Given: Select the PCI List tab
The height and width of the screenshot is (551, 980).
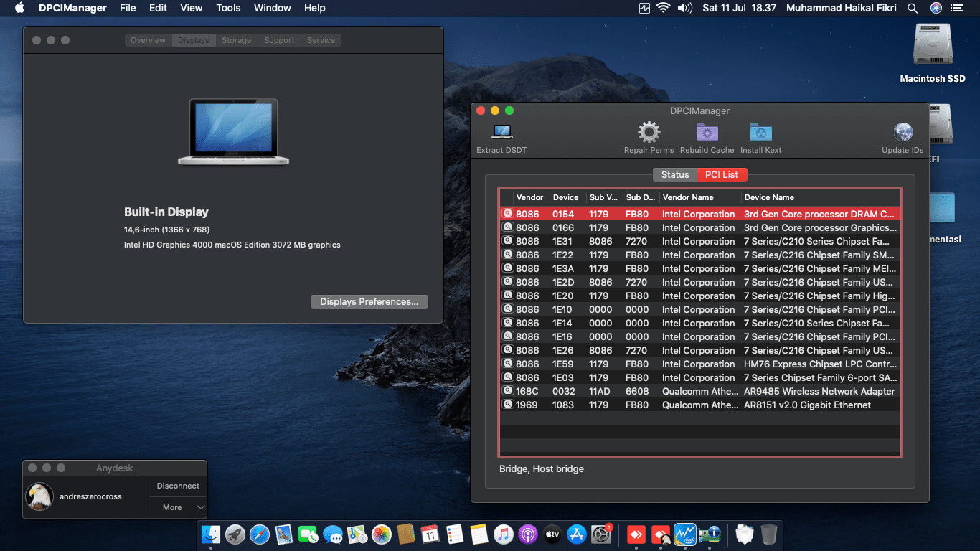Looking at the screenshot, I should click(722, 174).
